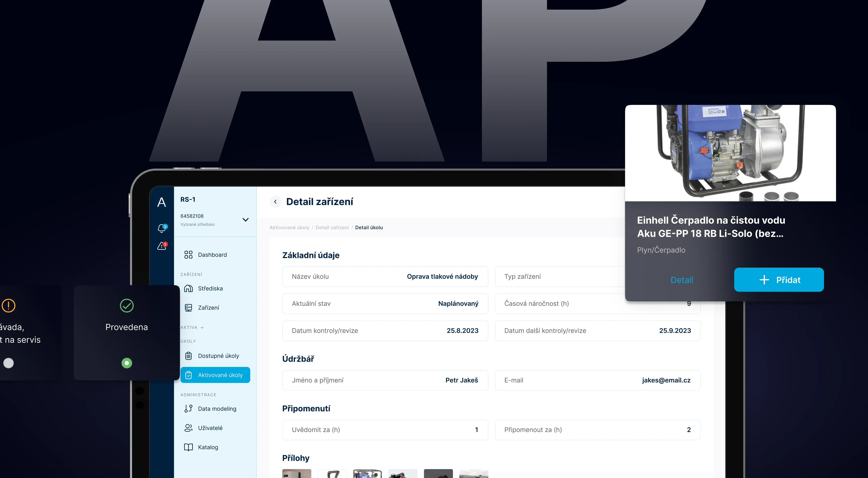Screen dimensions: 868x478
Task: Open the Střediska menu item
Action: coord(215,288)
